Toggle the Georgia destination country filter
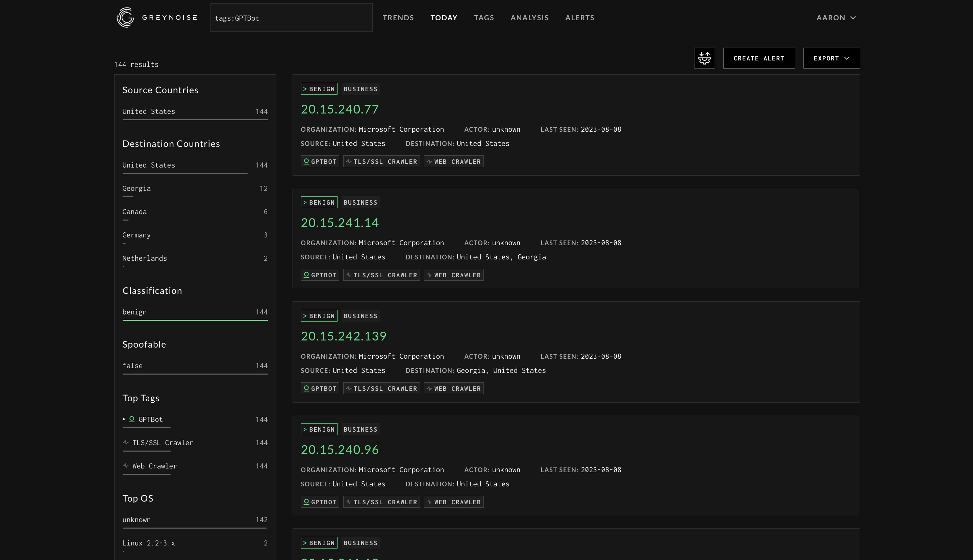973x560 pixels. pyautogui.click(x=195, y=188)
